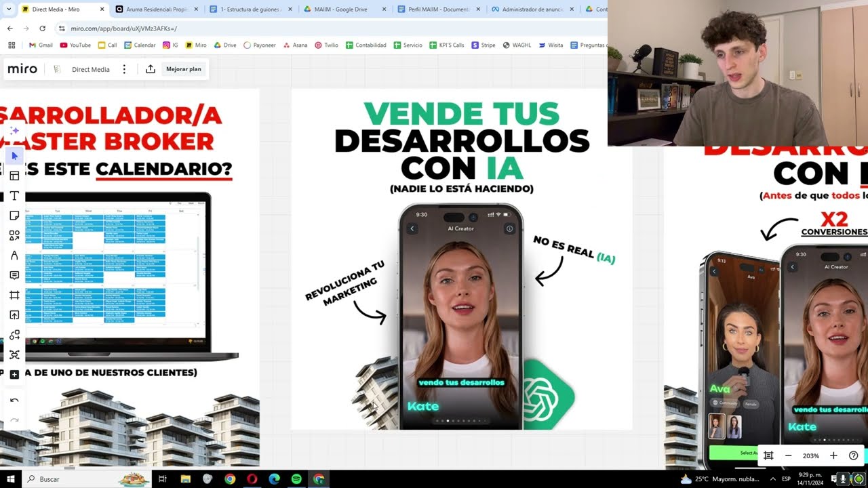The image size is (868, 488).
Task: Select the Kate phone mockup image
Action: (x=461, y=317)
